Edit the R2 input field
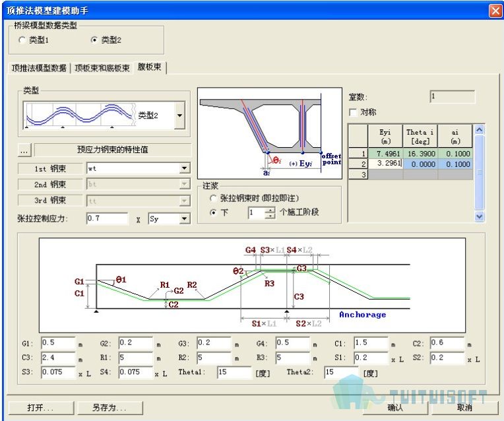 tap(214, 358)
